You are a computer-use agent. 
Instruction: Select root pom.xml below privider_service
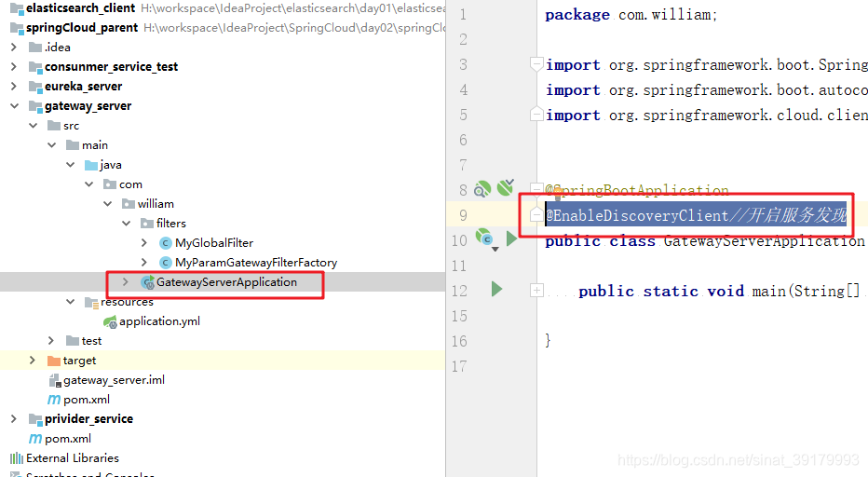point(68,438)
